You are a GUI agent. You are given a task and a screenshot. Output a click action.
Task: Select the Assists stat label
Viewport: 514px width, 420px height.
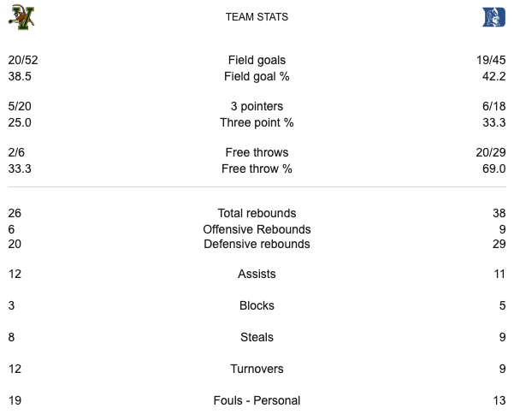[x=257, y=275]
